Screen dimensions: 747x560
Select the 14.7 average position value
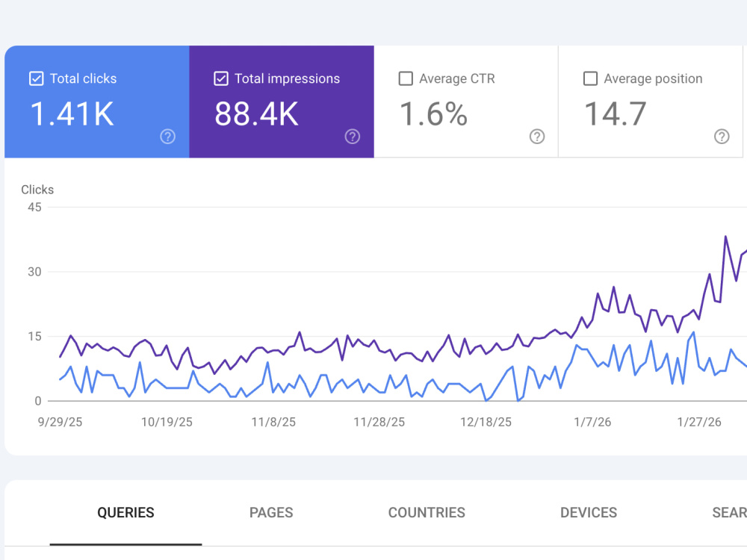pyautogui.click(x=615, y=114)
